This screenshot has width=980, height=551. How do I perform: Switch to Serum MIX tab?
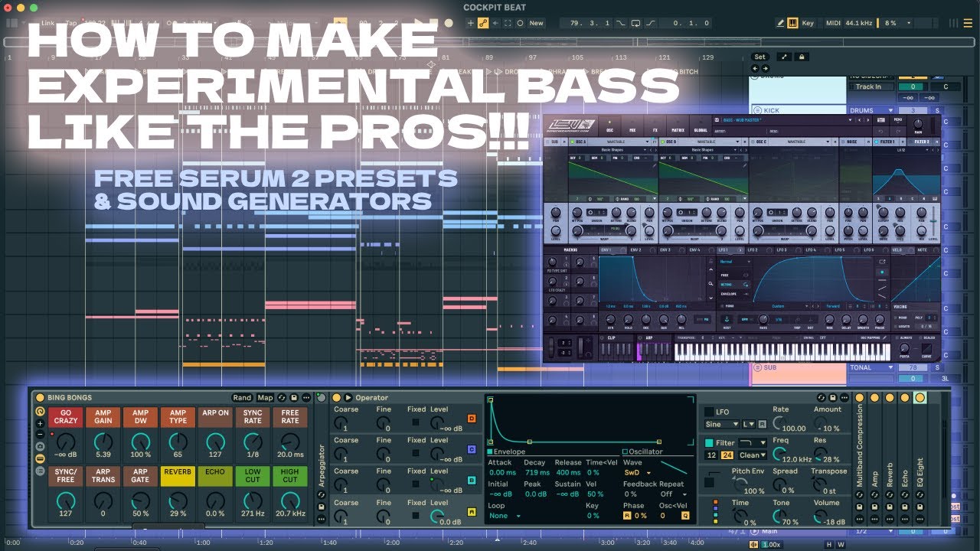coord(632,130)
